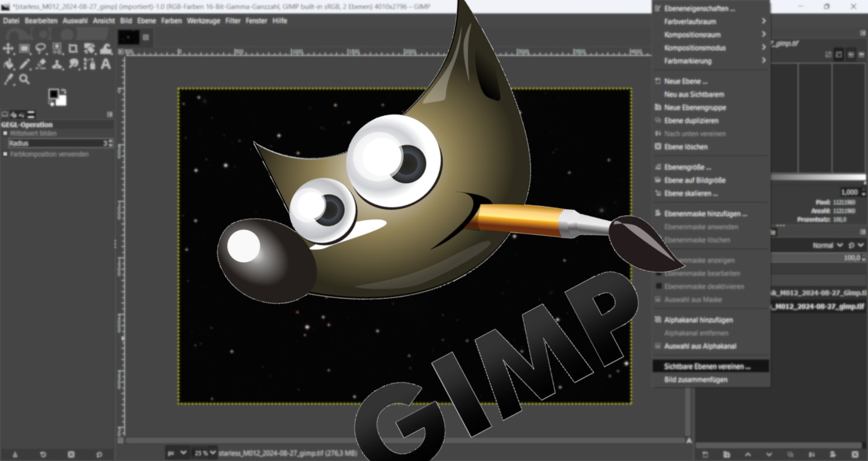The width and height of the screenshot is (868, 461).
Task: Open tool options panel configuration menu
Action: [x=110, y=114]
